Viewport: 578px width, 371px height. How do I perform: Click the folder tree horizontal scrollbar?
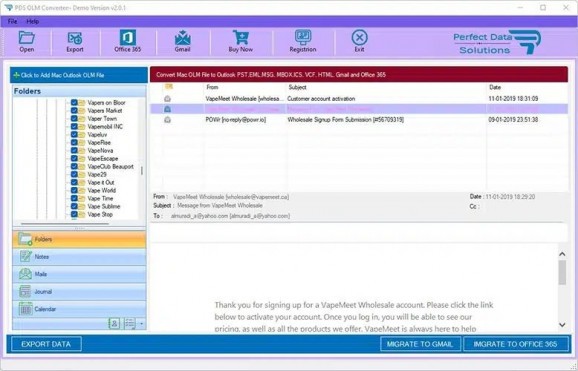pos(65,223)
